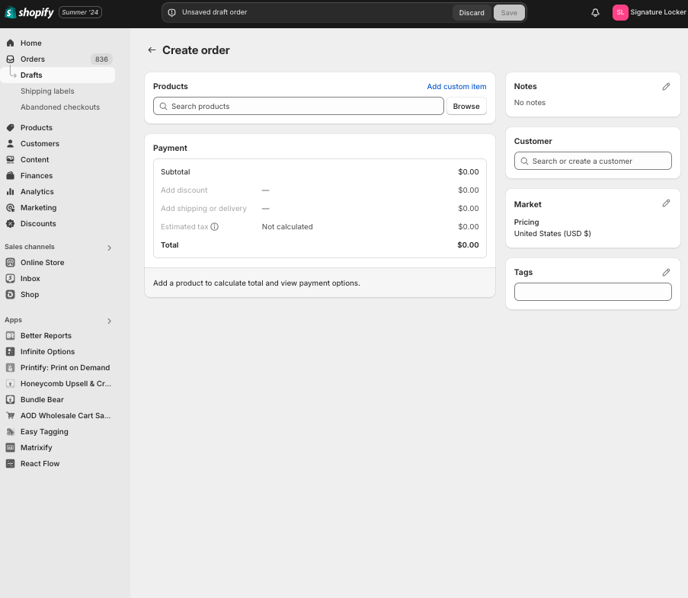Open Printify: Print on Demand app

tap(64, 368)
